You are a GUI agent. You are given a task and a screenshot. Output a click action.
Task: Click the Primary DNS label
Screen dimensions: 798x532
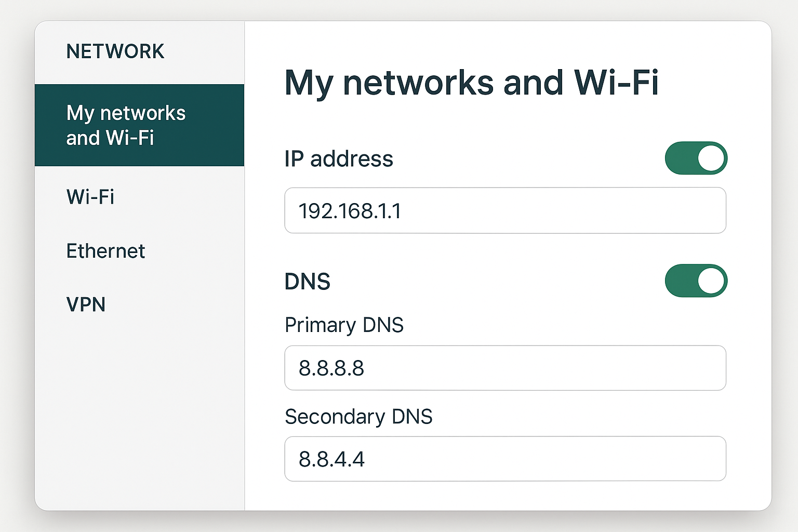344,325
